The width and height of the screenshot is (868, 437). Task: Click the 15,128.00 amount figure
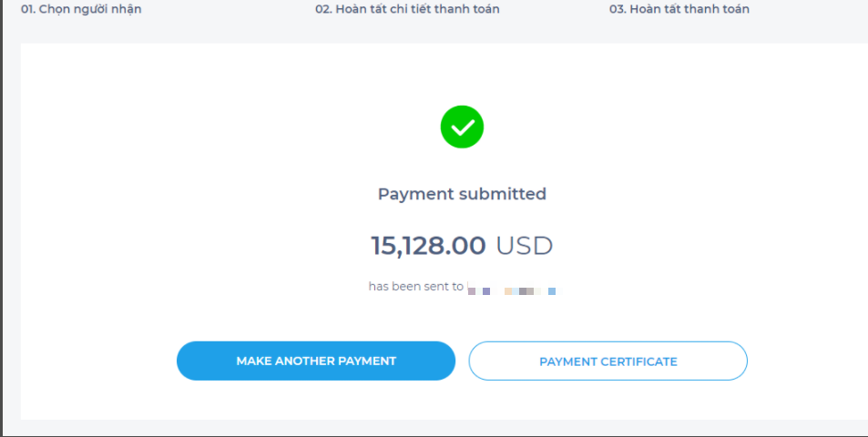[x=428, y=246]
